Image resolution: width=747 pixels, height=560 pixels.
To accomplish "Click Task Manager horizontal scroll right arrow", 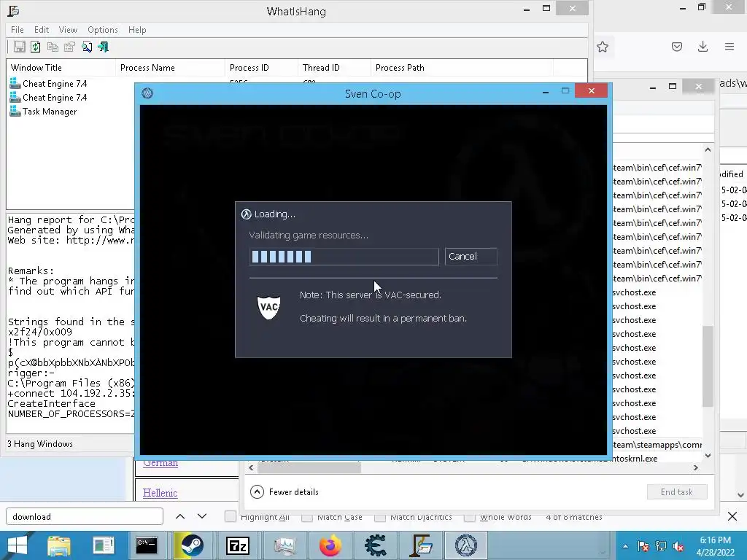I will click(695, 467).
